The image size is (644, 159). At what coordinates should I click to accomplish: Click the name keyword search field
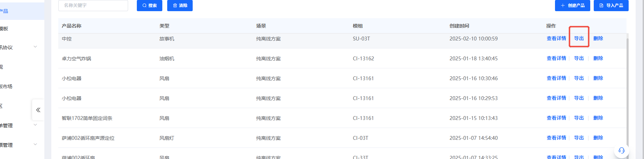click(93, 6)
